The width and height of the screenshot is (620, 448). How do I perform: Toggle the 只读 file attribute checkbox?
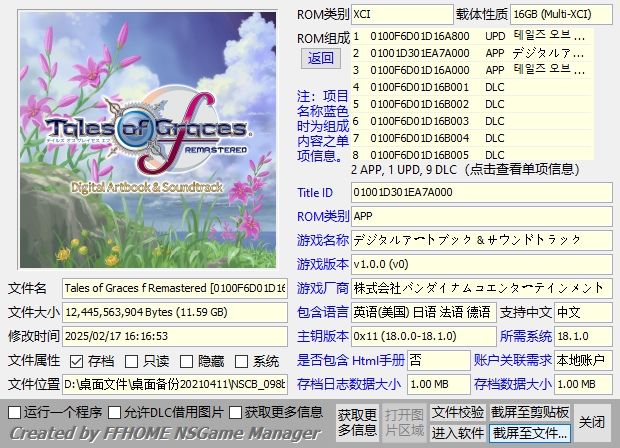131,361
